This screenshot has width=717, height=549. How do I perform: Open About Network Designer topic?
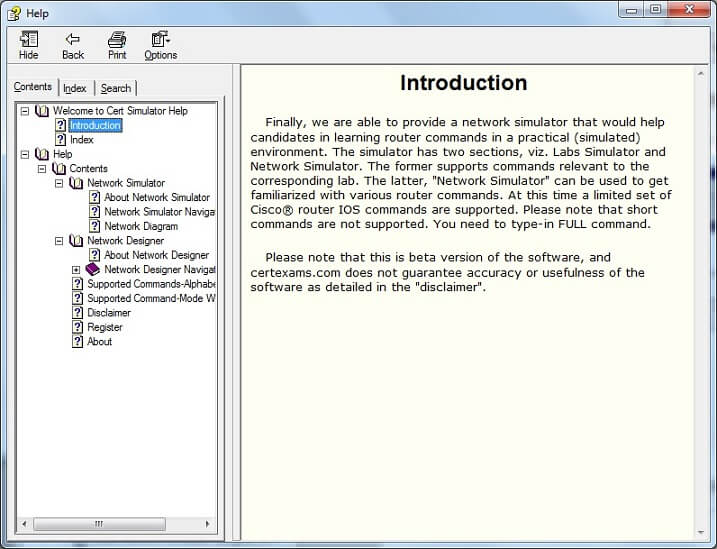156,255
